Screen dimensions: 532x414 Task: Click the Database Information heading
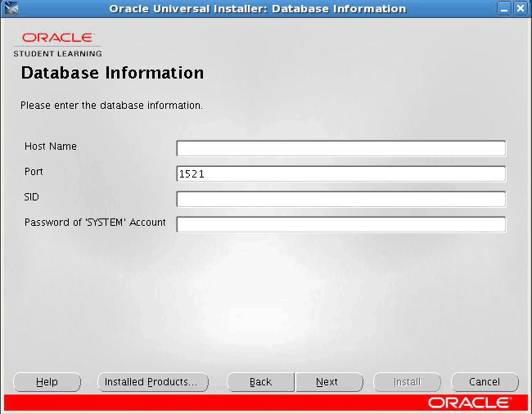pos(112,73)
